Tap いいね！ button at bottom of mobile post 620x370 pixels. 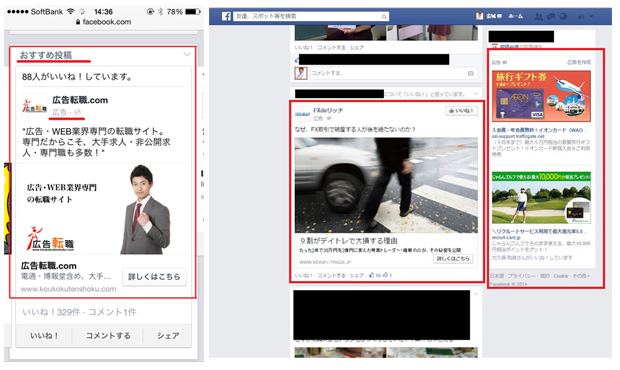(x=44, y=336)
